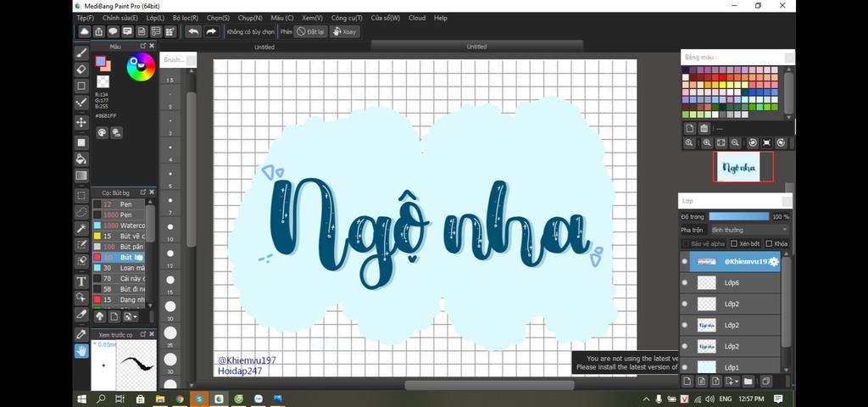Viewport: 868px width, 407px height.
Task: Select the Bucket fill tool
Action: (x=81, y=159)
